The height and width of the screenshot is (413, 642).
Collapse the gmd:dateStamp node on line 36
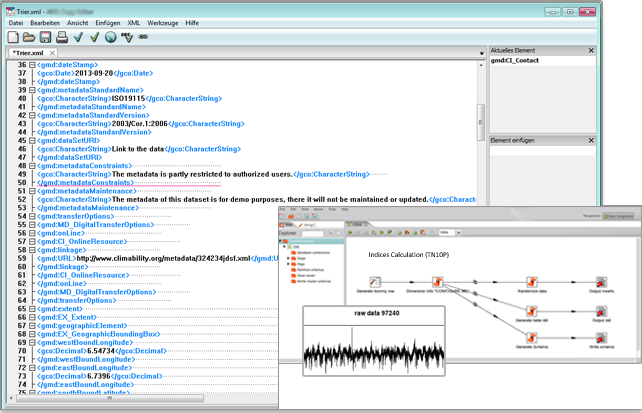[x=32, y=65]
